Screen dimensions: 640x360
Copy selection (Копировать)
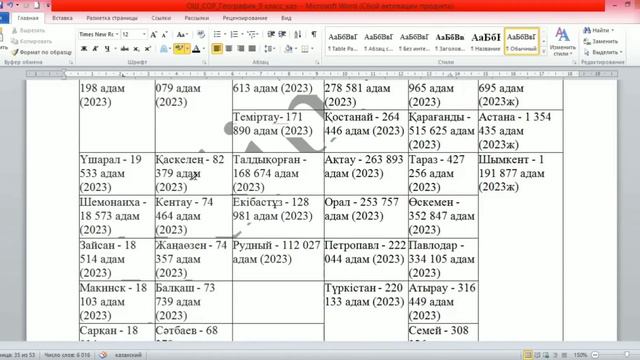click(31, 41)
